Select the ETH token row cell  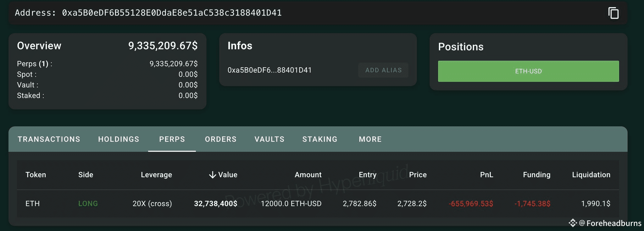pyautogui.click(x=33, y=204)
